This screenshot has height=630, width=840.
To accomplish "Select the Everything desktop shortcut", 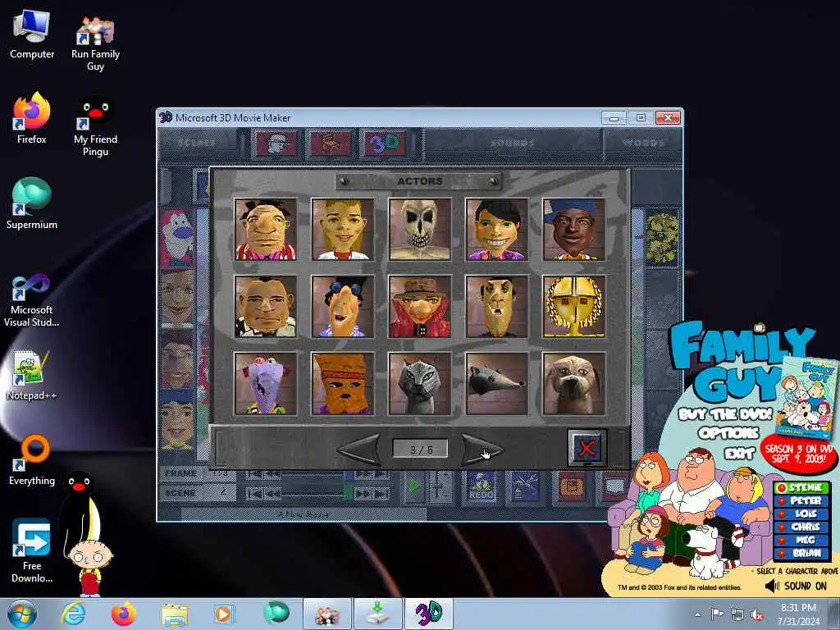I will click(32, 459).
